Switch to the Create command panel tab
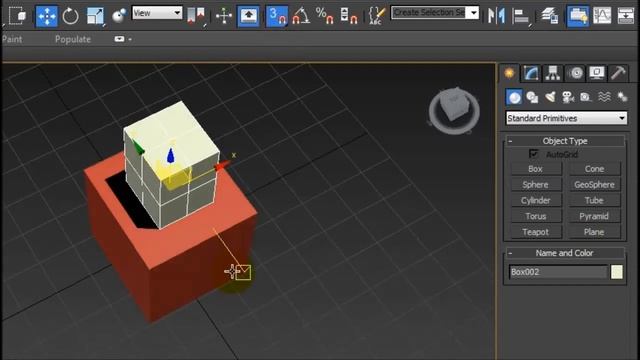This screenshot has width=640, height=360. [x=509, y=73]
